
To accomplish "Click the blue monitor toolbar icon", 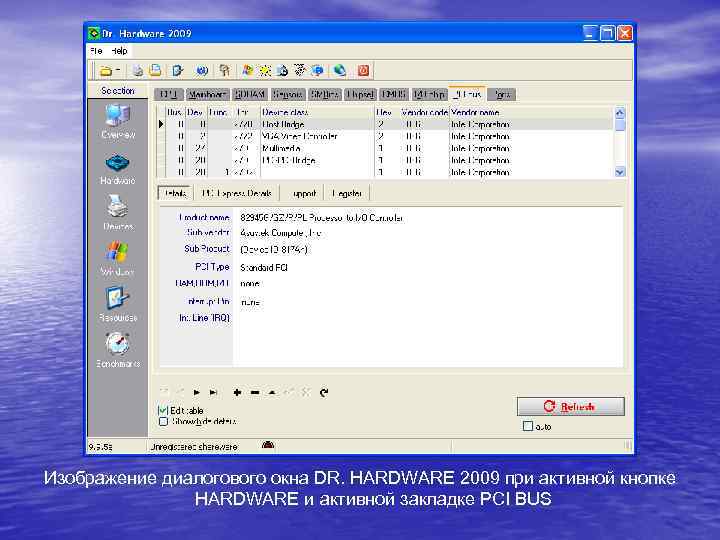I will pyautogui.click(x=317, y=71).
